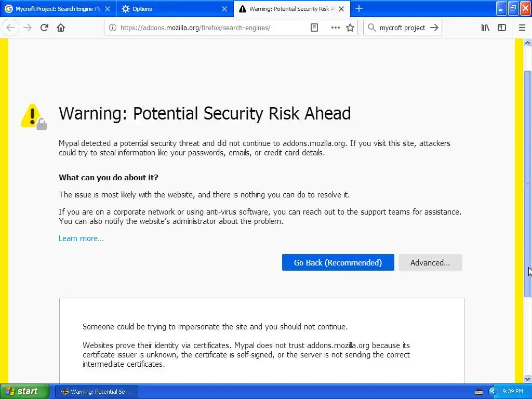
Task: Open the hamburger application menu
Action: click(522, 28)
